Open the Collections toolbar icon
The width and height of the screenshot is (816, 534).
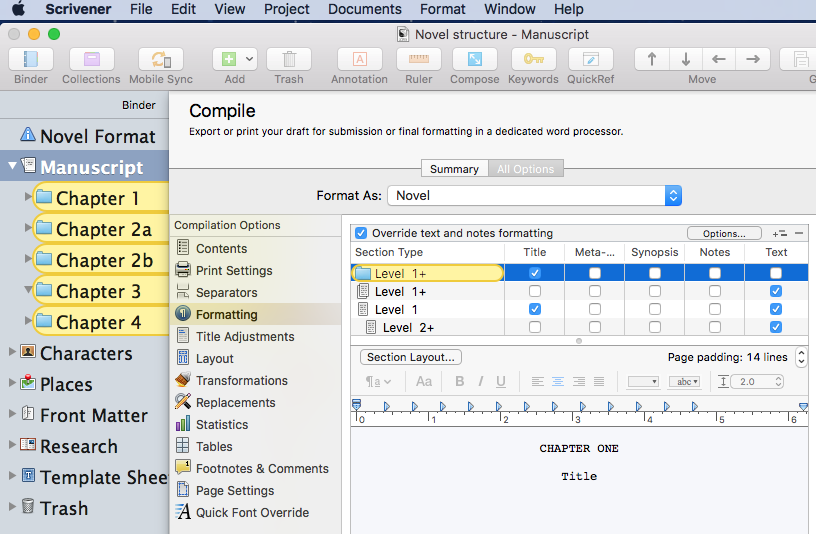(92, 59)
